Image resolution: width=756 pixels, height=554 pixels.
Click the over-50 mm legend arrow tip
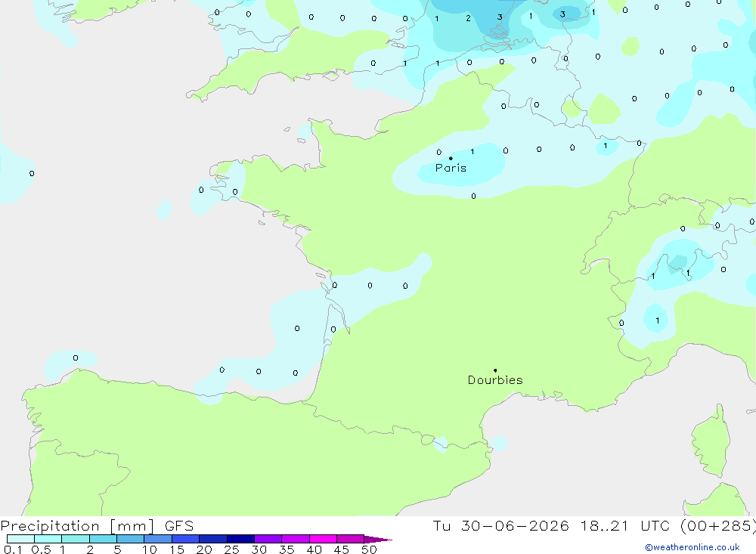(378, 539)
